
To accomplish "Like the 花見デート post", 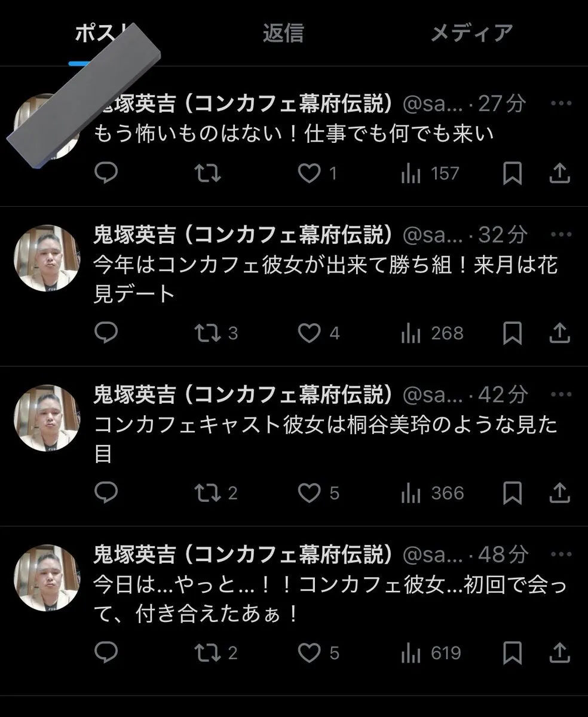I will point(310,333).
